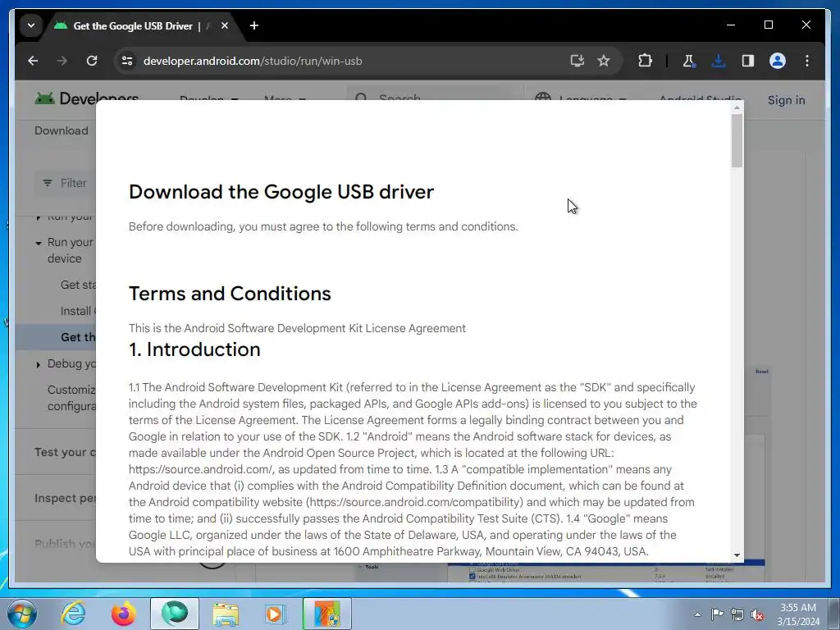Click the Sign in link

click(786, 100)
